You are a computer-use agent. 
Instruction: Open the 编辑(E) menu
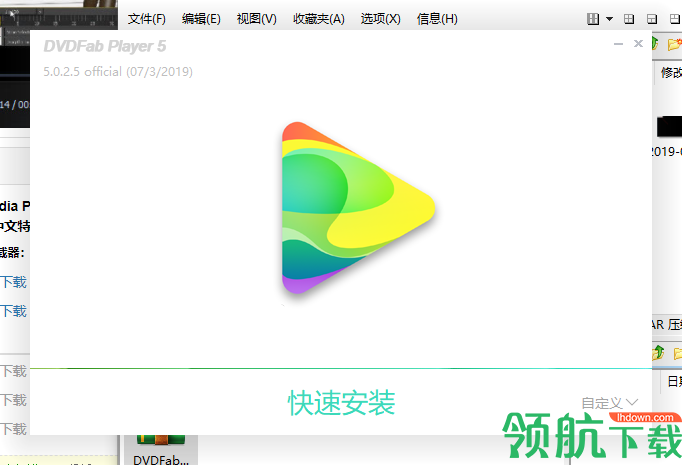[x=201, y=19]
